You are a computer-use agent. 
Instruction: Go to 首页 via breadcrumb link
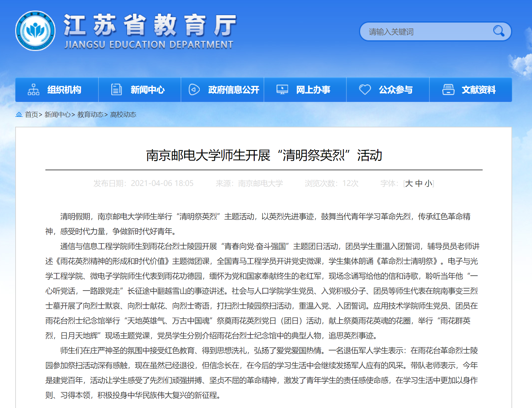tap(31, 114)
